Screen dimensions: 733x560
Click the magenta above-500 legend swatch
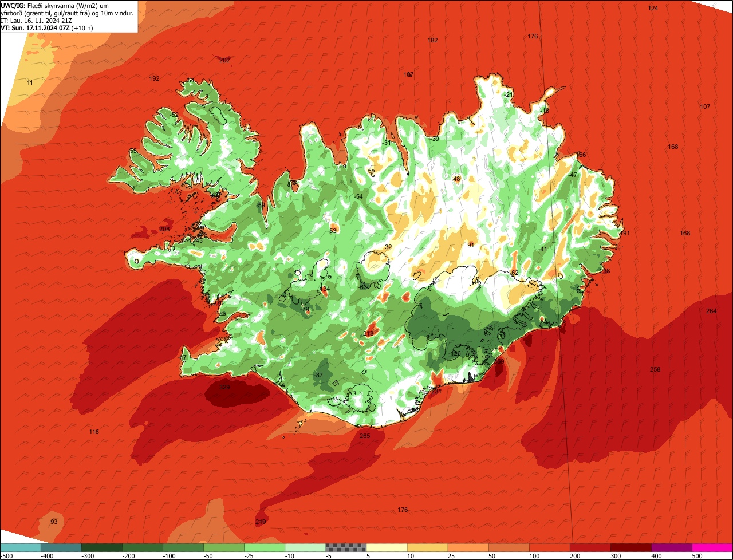712,547
